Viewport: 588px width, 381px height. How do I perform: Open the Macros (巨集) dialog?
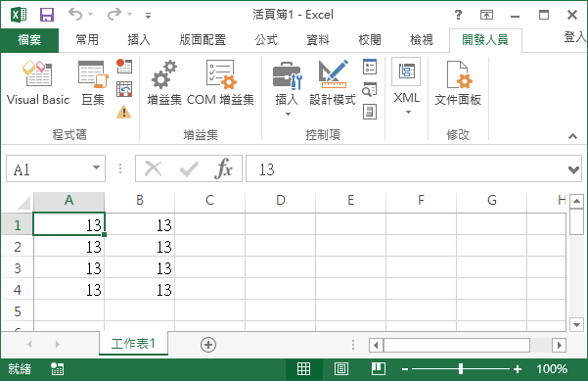pos(93,83)
